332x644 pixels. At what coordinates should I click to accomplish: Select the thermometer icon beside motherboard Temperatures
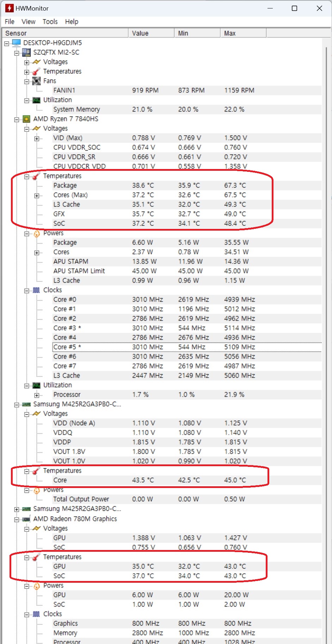click(x=36, y=71)
